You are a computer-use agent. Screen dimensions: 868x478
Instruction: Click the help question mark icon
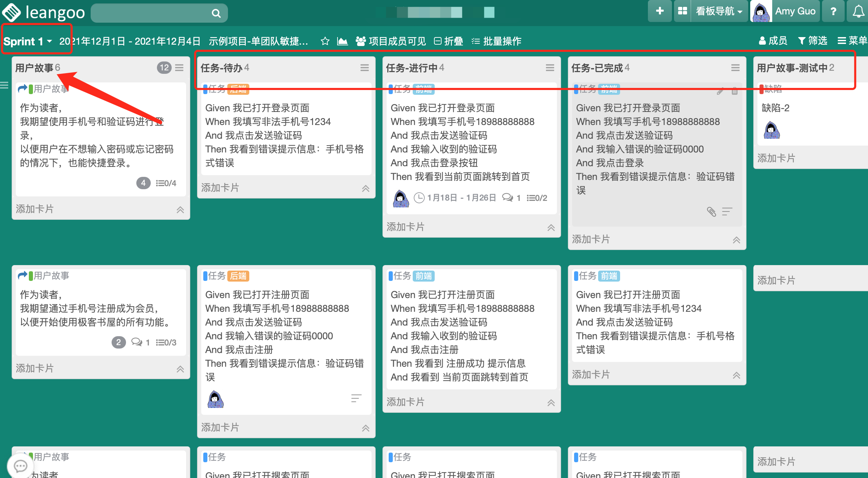point(833,11)
